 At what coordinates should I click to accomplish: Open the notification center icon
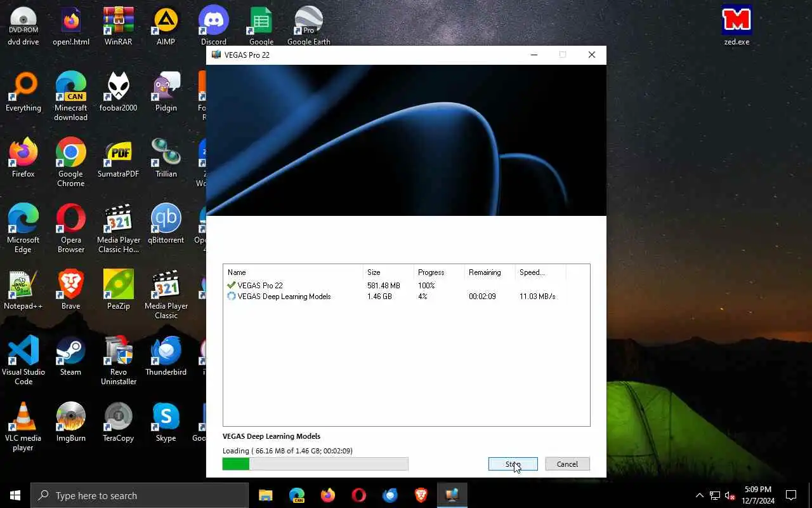point(791,495)
